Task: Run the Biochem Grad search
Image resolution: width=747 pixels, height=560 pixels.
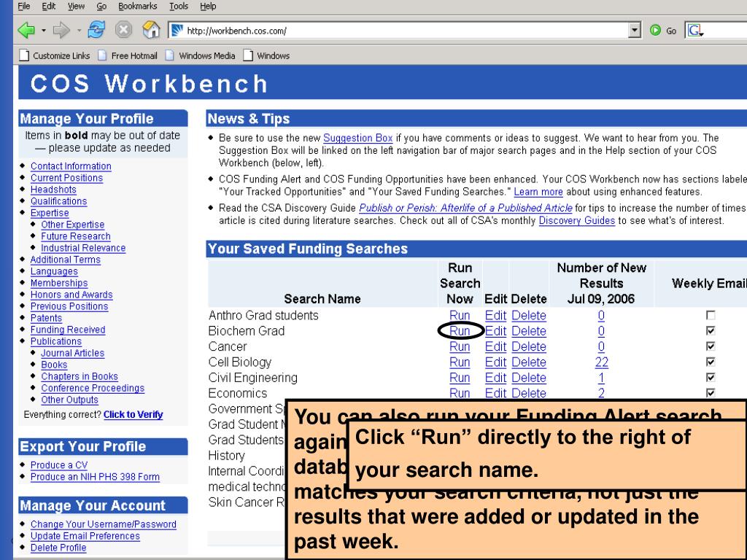Action: point(460,331)
